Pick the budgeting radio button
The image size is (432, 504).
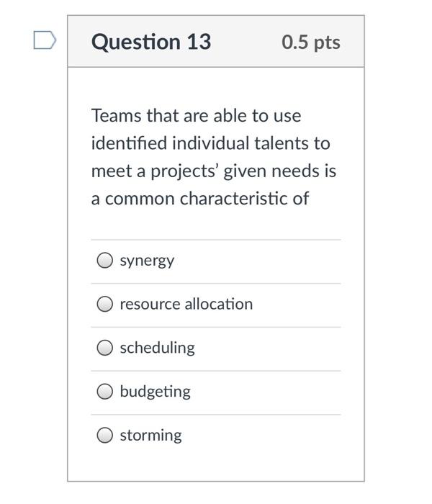point(105,392)
